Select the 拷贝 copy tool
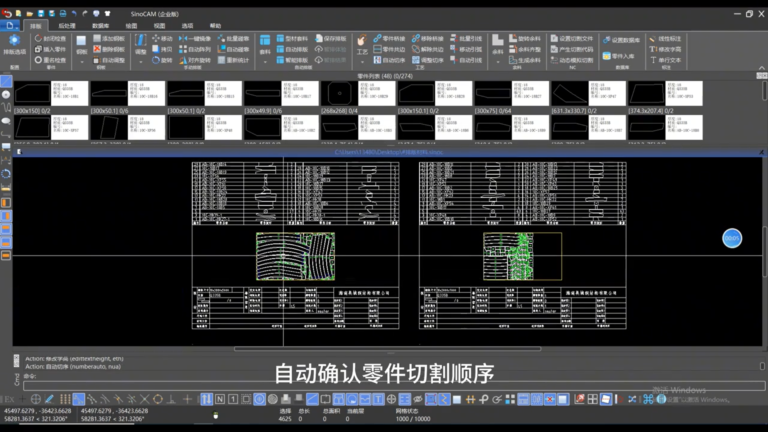 tap(162, 49)
